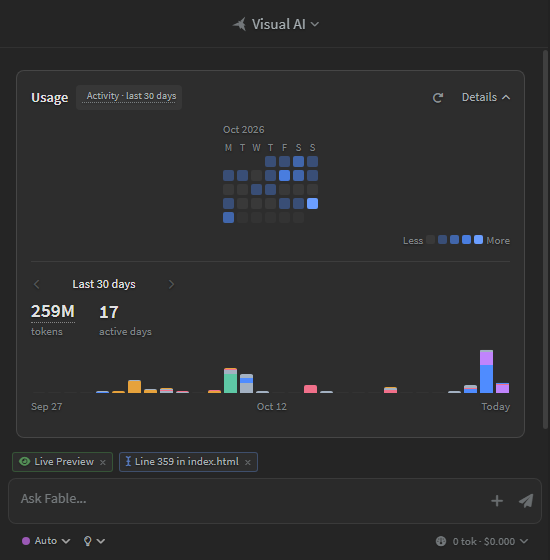The height and width of the screenshot is (560, 550).
Task: Go to next 30-day period
Action: [171, 284]
